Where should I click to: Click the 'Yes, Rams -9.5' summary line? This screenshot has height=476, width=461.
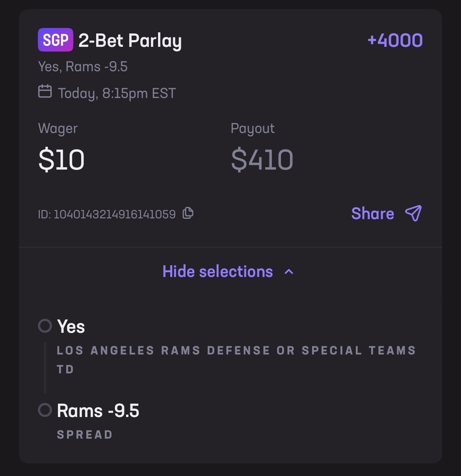point(83,67)
